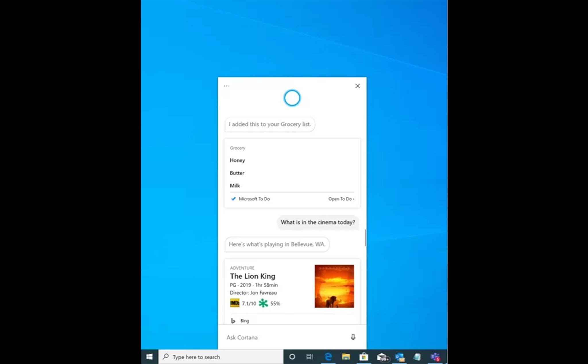Click the Grocery list title
588x364 pixels.
[x=237, y=148]
